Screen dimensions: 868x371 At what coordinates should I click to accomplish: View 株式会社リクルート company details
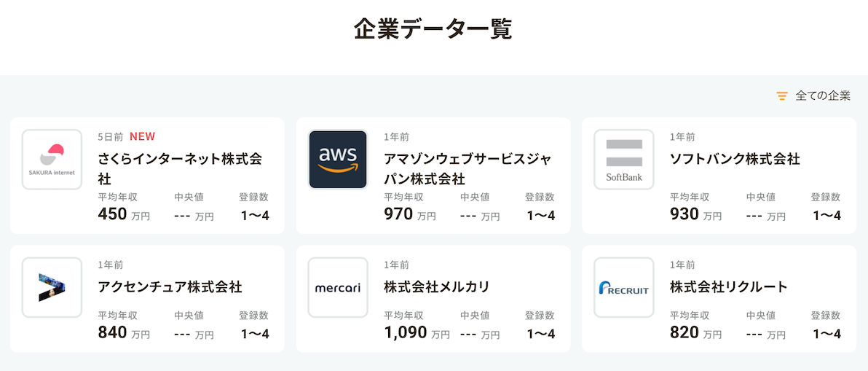[728, 286]
